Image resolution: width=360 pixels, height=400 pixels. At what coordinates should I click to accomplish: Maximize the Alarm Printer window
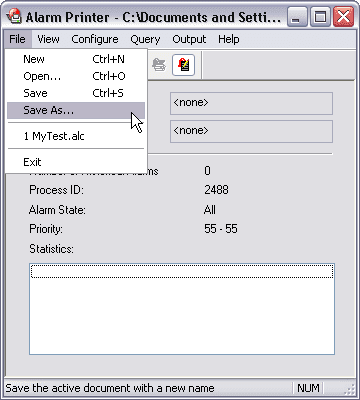click(320, 17)
